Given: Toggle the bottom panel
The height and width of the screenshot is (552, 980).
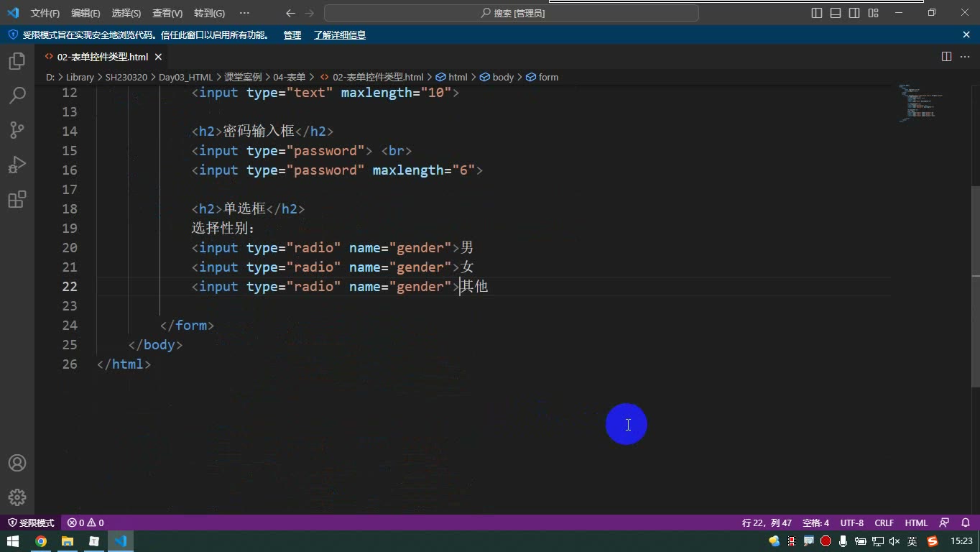Looking at the screenshot, I should tap(836, 13).
